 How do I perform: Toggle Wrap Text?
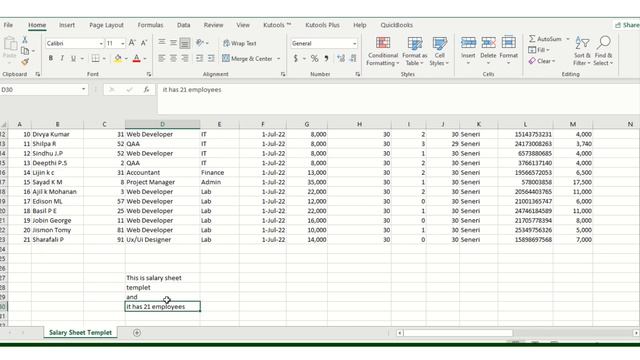(x=240, y=43)
